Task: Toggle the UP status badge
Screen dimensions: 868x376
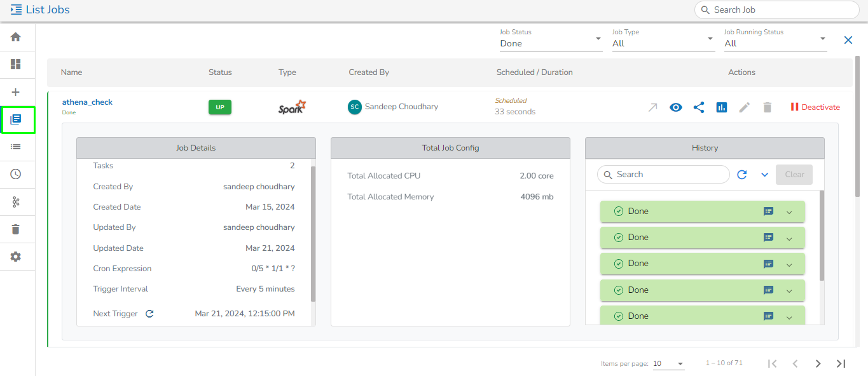Action: pyautogui.click(x=219, y=107)
